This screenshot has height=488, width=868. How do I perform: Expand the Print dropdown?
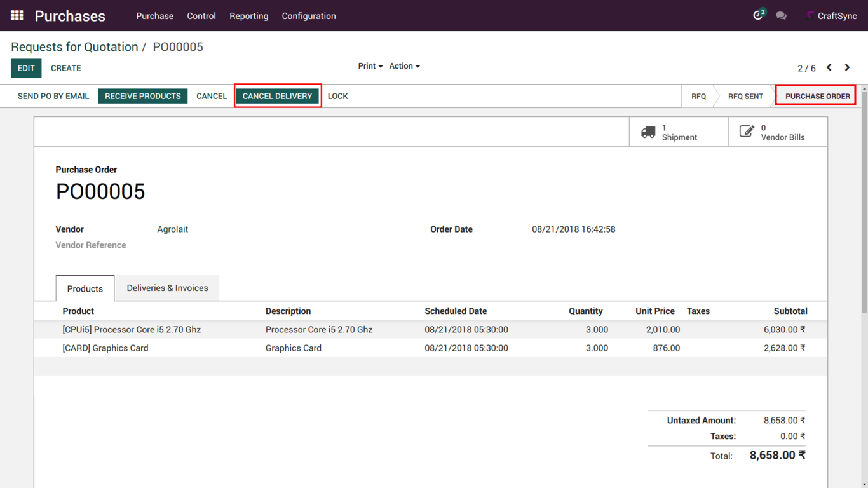pos(370,66)
